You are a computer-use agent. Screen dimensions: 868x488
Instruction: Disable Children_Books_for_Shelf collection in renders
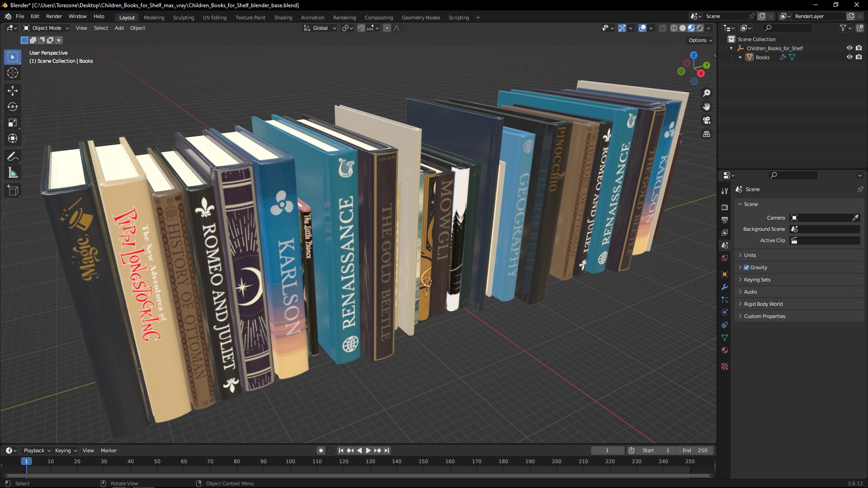pos(859,48)
